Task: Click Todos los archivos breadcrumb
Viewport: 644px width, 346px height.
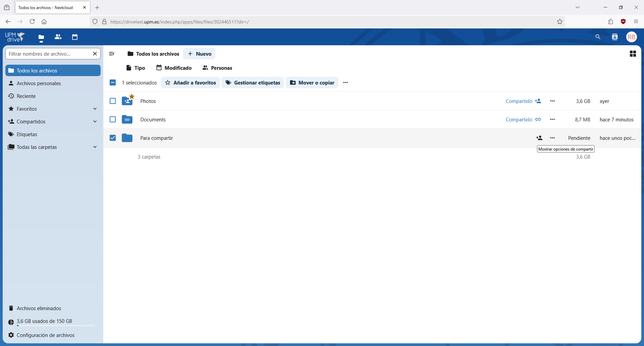Action: tap(154, 54)
